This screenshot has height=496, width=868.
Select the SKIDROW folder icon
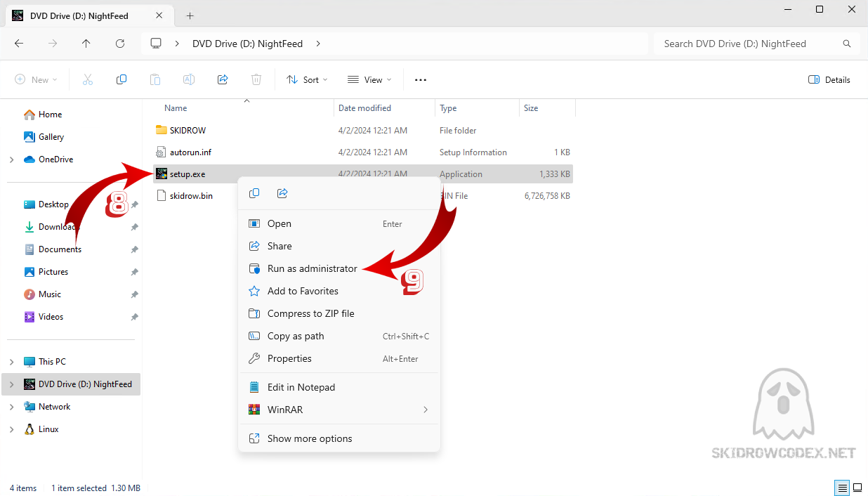162,130
